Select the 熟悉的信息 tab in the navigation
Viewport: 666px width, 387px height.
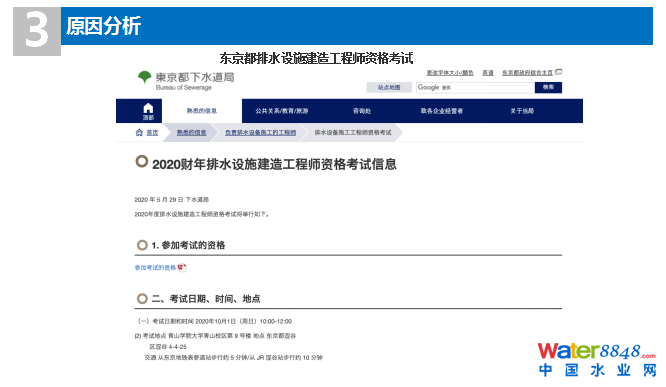click(x=202, y=111)
